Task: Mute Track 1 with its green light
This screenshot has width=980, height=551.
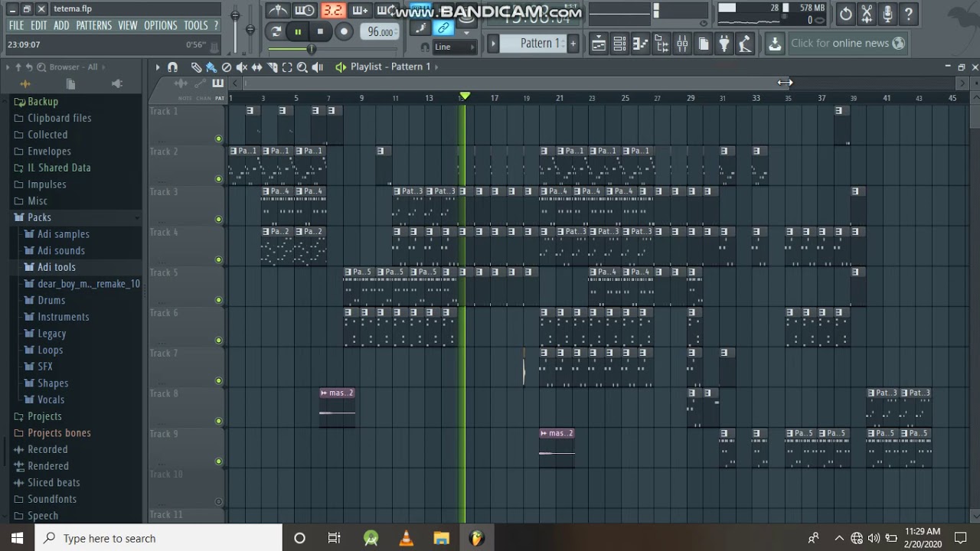Action: coord(218,139)
